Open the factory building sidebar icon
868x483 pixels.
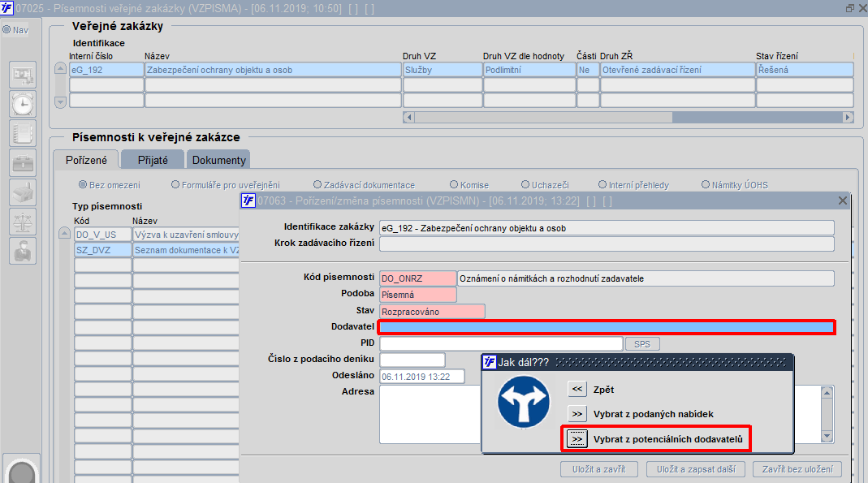coord(23,192)
